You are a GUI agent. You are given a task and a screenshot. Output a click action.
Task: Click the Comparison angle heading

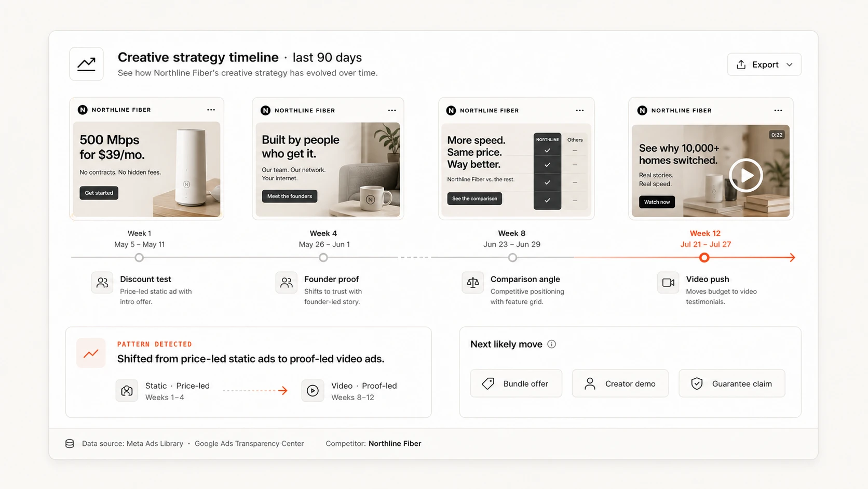(x=525, y=279)
